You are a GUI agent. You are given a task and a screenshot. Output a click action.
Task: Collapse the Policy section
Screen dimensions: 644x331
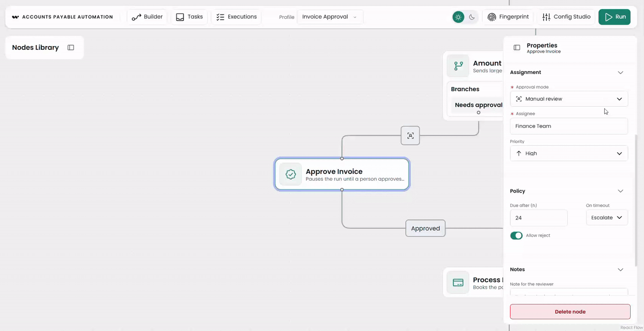pyautogui.click(x=620, y=191)
